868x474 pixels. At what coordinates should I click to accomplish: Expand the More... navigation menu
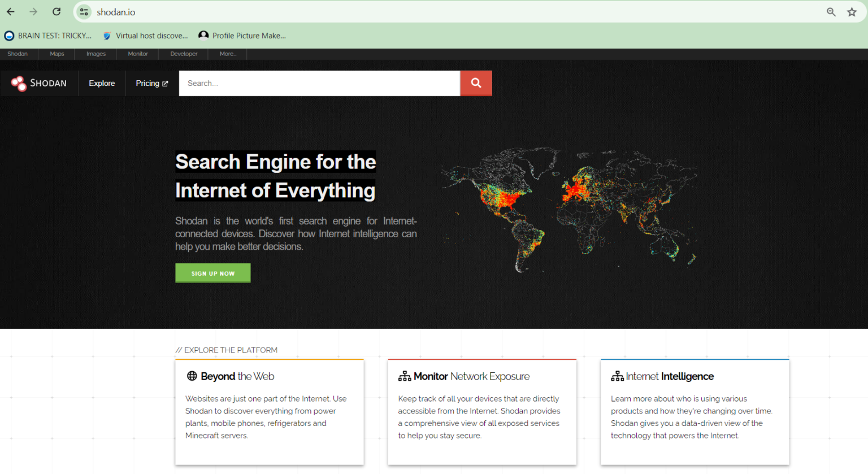tap(228, 53)
